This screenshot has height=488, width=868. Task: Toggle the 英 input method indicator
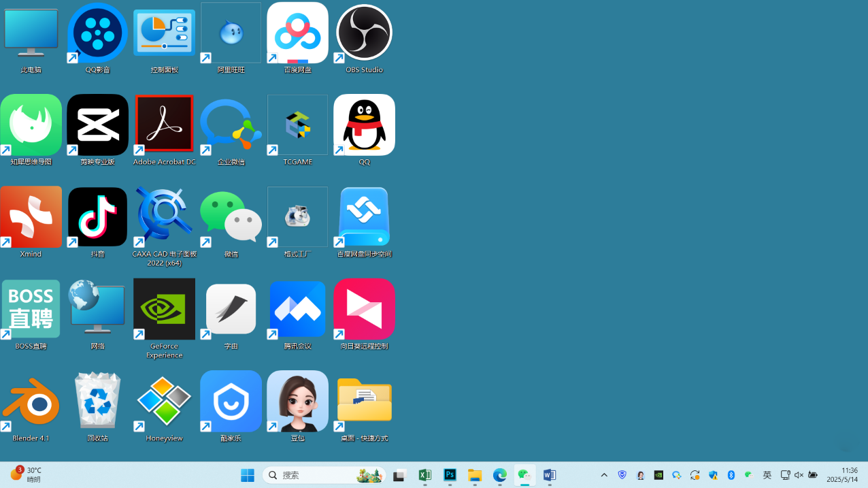coord(767,475)
